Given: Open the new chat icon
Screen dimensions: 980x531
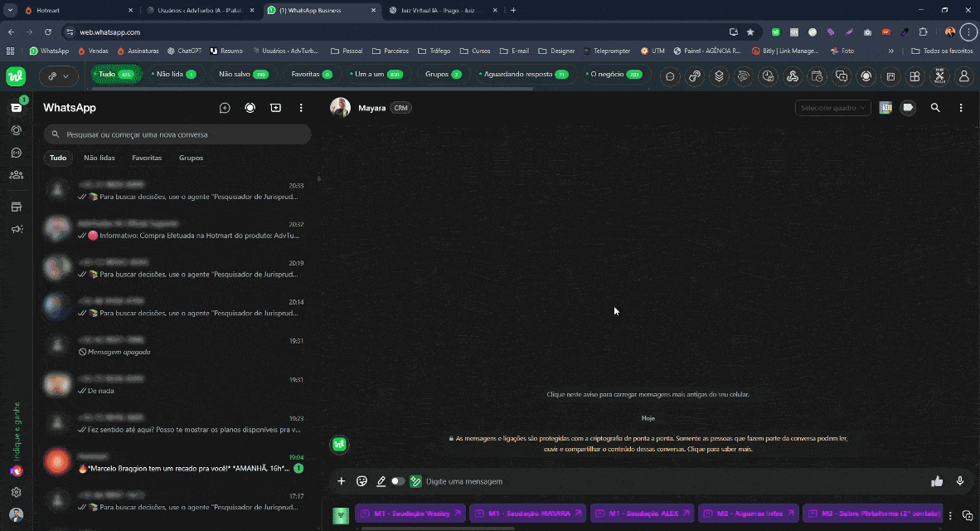Looking at the screenshot, I should (225, 108).
